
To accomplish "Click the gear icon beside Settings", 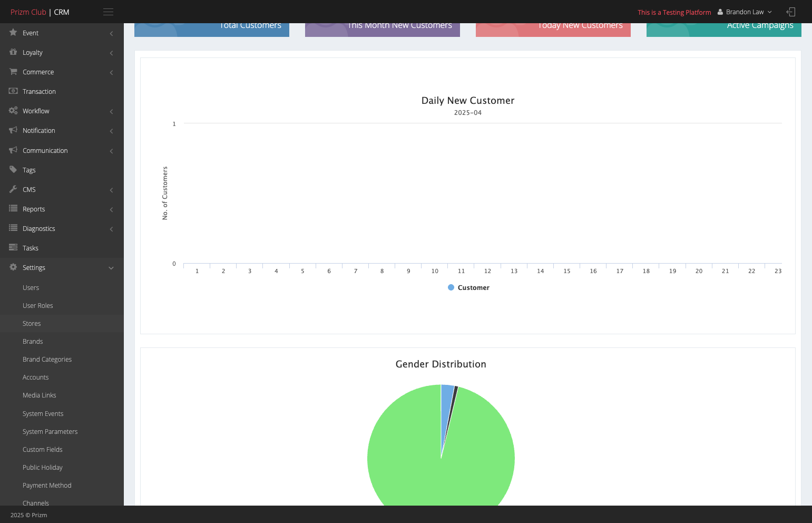I will [13, 267].
